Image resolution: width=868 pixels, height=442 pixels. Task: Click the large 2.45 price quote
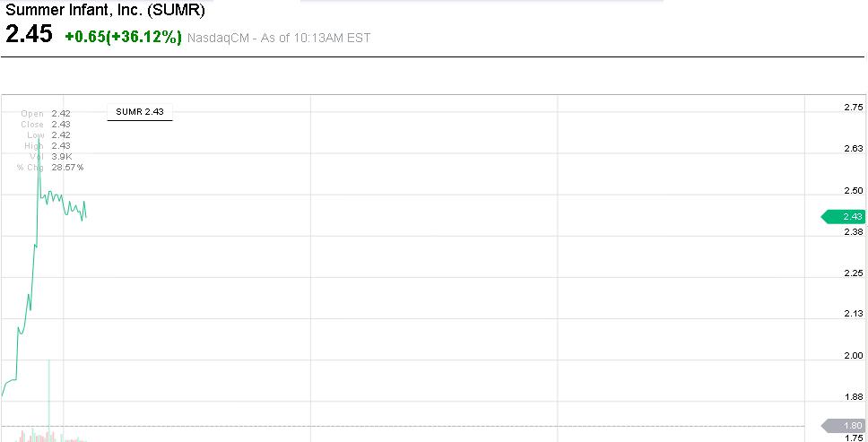click(30, 35)
